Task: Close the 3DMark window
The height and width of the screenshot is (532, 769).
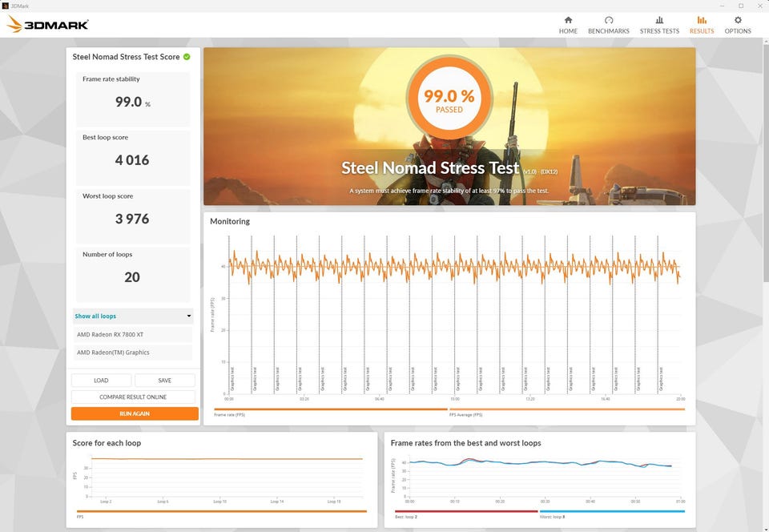Action: coord(759,6)
